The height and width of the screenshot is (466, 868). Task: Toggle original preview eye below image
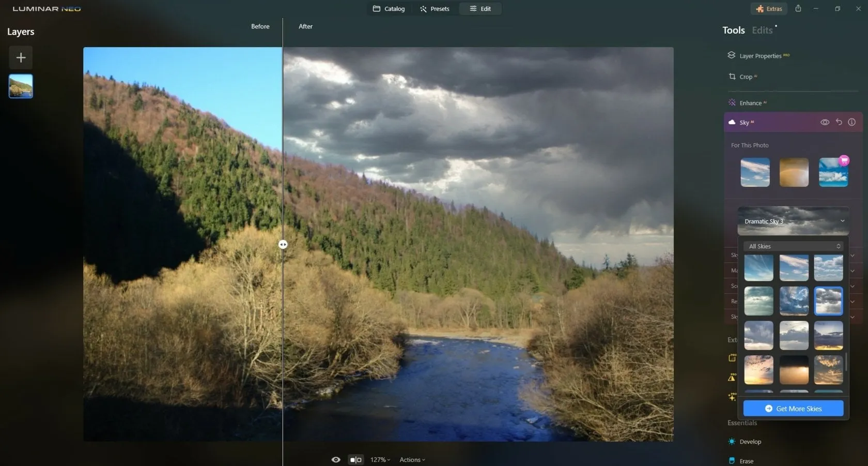click(336, 460)
